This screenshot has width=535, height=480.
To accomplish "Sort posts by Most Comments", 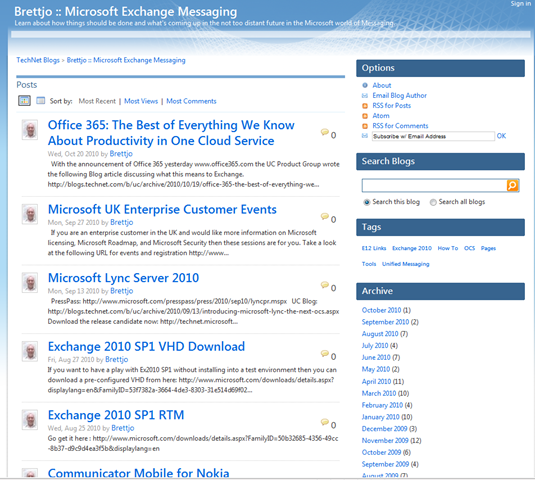I will click(x=191, y=101).
